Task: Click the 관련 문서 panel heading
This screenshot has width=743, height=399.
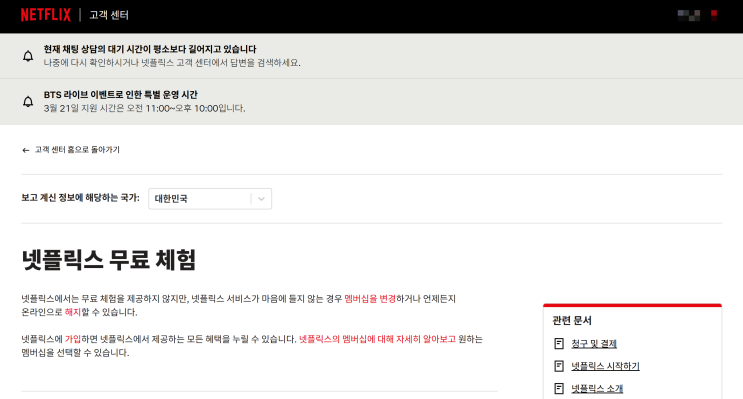Action: [x=572, y=321]
